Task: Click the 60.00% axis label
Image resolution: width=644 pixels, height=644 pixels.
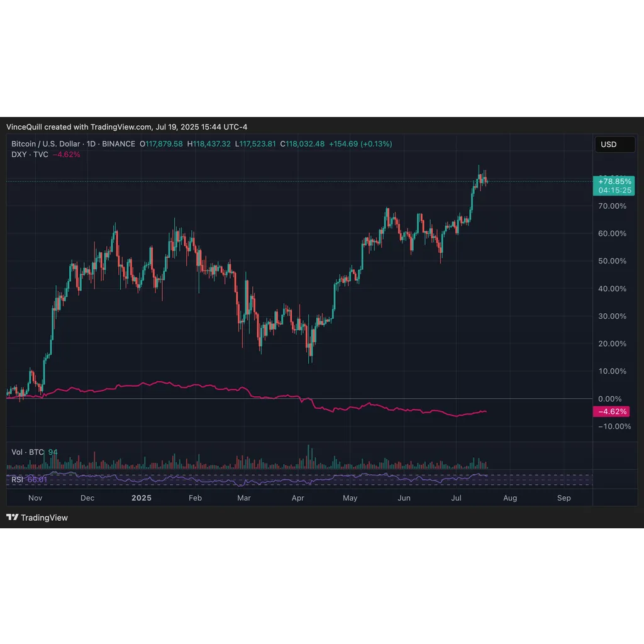Action: tap(612, 233)
